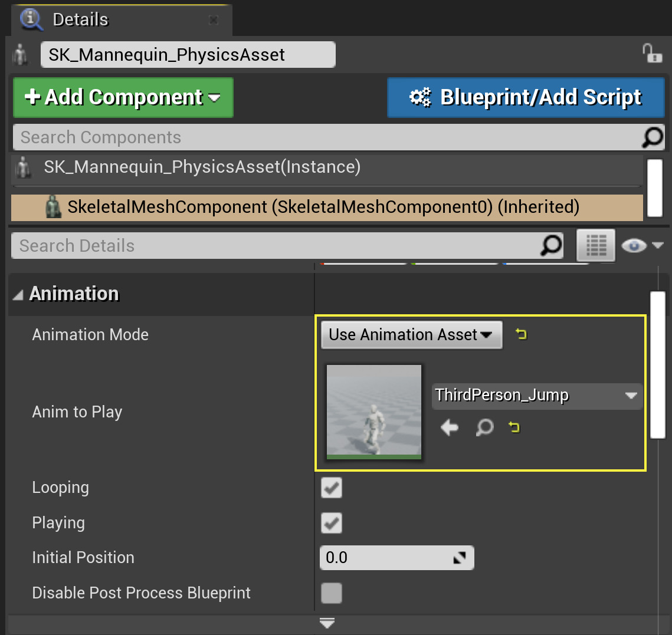Click the Animation Mode label
Screen dimensions: 672x635
pos(90,335)
